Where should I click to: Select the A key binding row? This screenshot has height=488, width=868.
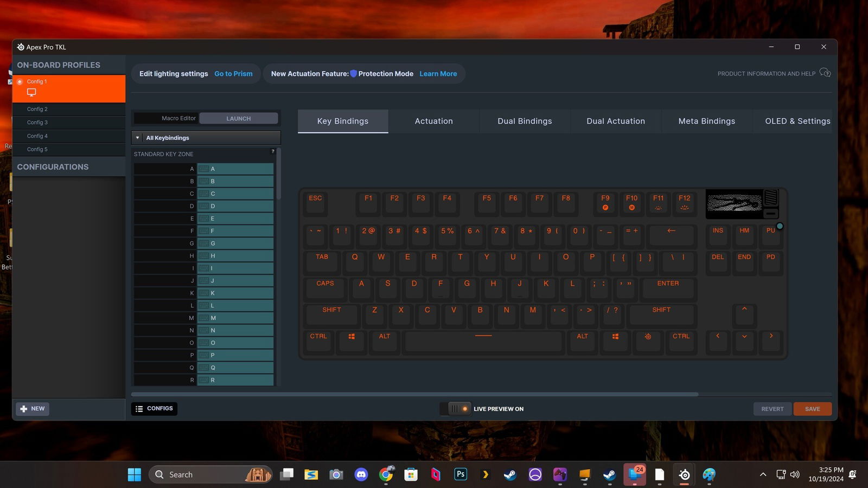[x=203, y=169]
